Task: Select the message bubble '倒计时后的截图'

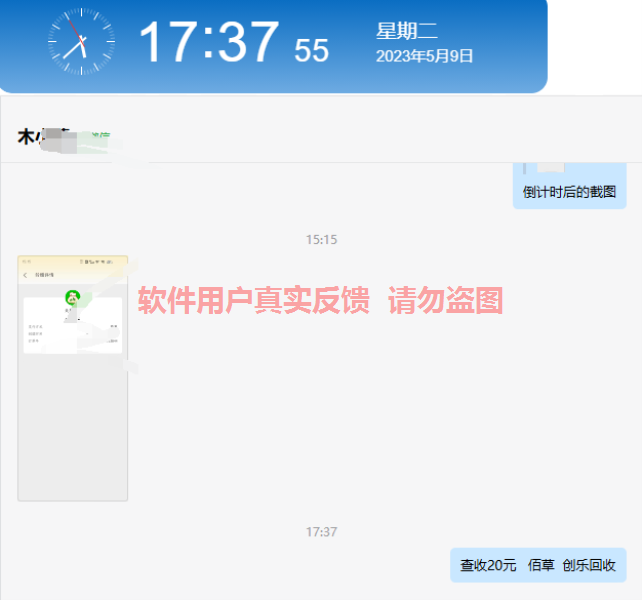Action: coord(570,186)
